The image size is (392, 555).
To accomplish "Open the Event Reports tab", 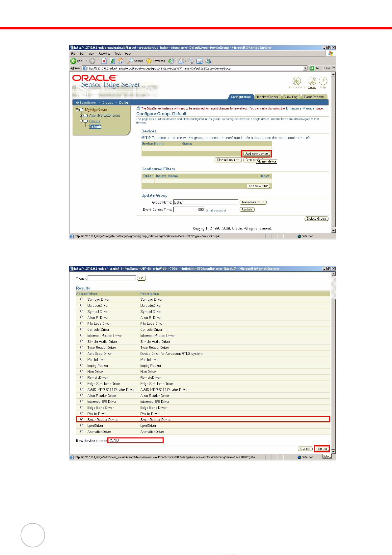I will point(314,97).
